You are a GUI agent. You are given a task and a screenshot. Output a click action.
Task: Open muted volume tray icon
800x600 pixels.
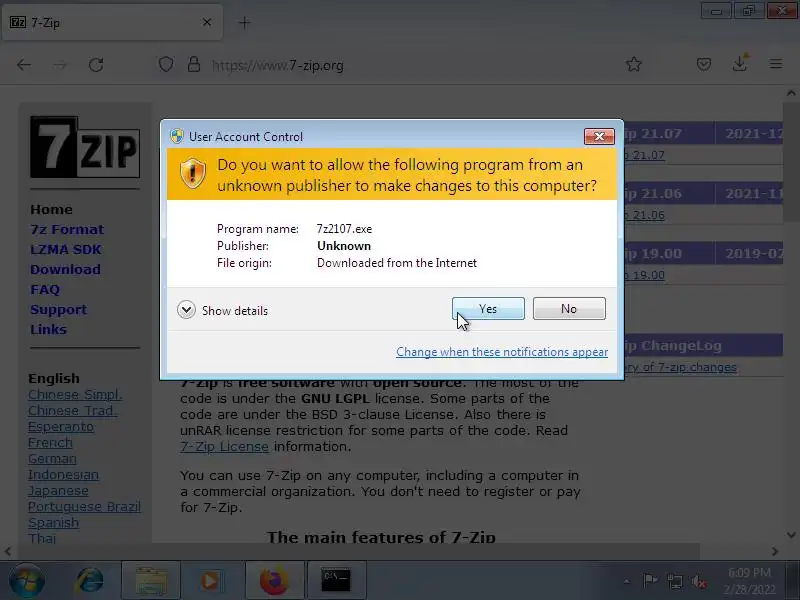[699, 581]
